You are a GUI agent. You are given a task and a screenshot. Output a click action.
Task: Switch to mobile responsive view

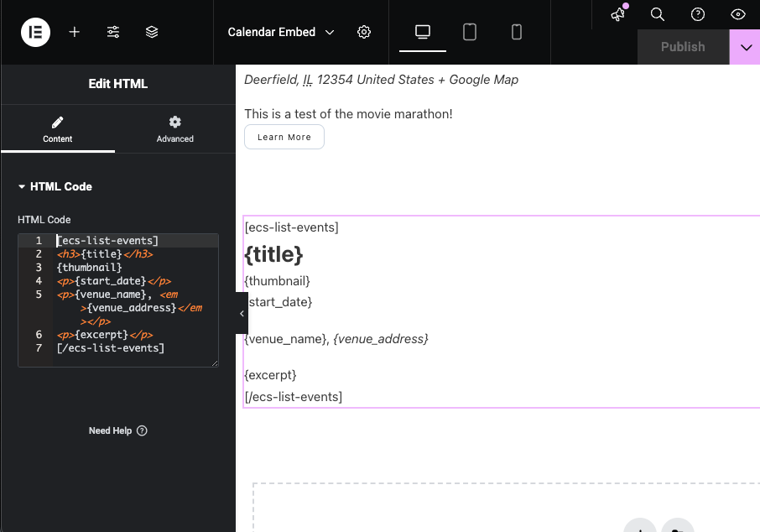pyautogui.click(x=517, y=32)
